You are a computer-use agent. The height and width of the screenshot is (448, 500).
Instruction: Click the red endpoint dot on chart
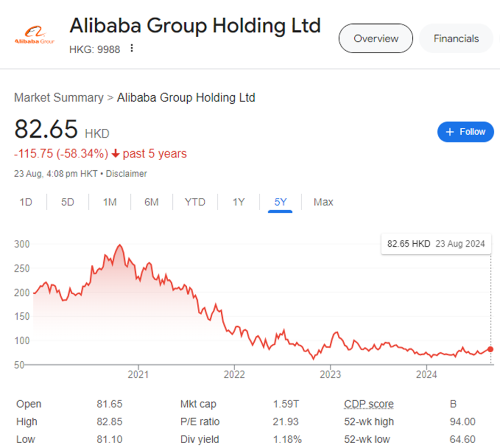(490, 350)
